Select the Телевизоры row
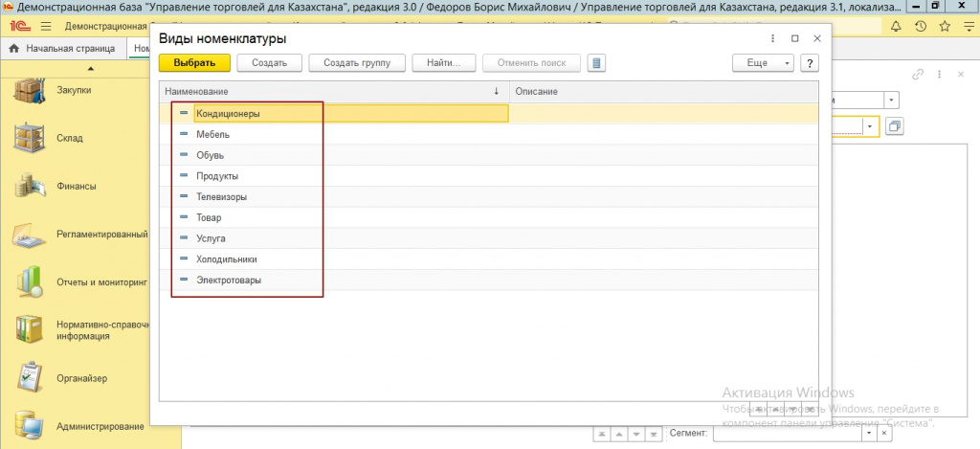The width and height of the screenshot is (980, 449). coord(489,196)
